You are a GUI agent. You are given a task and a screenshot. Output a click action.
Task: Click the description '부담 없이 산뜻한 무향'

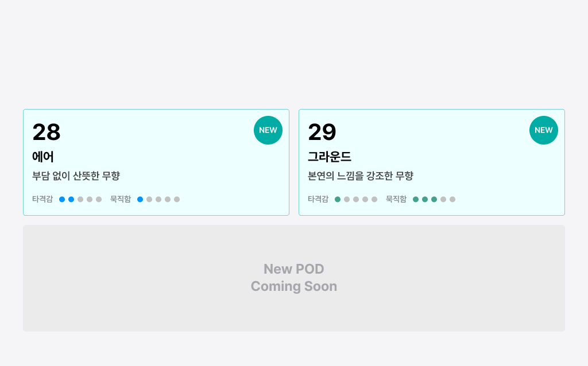(76, 176)
